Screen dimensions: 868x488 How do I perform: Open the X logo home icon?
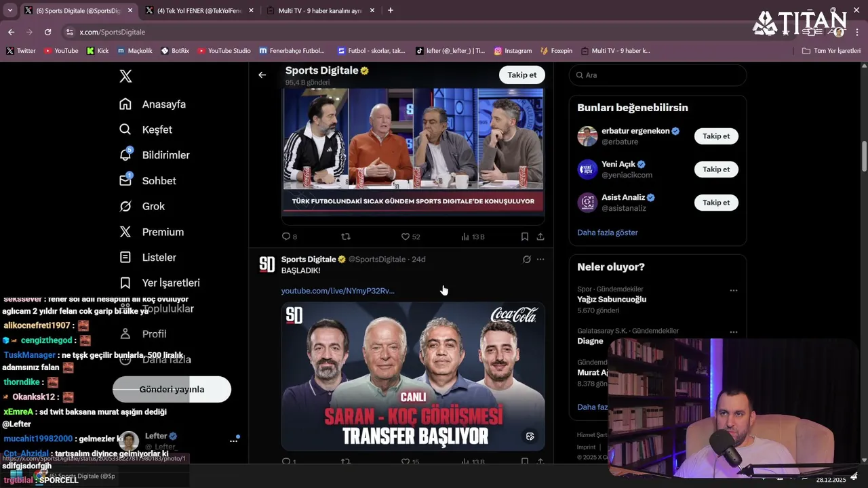[125, 76]
